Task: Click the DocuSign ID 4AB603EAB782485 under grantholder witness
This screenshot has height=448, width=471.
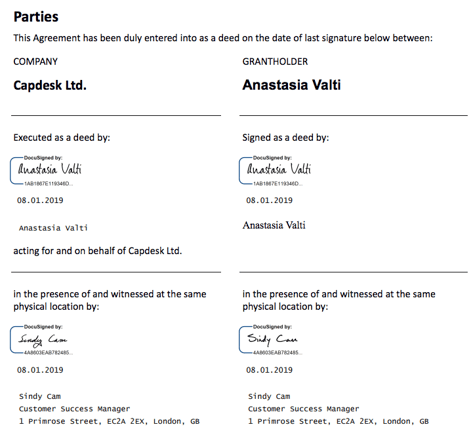Action: [278, 353]
